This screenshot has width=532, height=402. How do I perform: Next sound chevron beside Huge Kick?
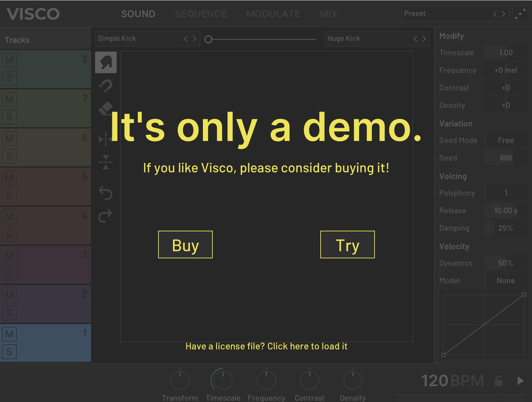(424, 39)
